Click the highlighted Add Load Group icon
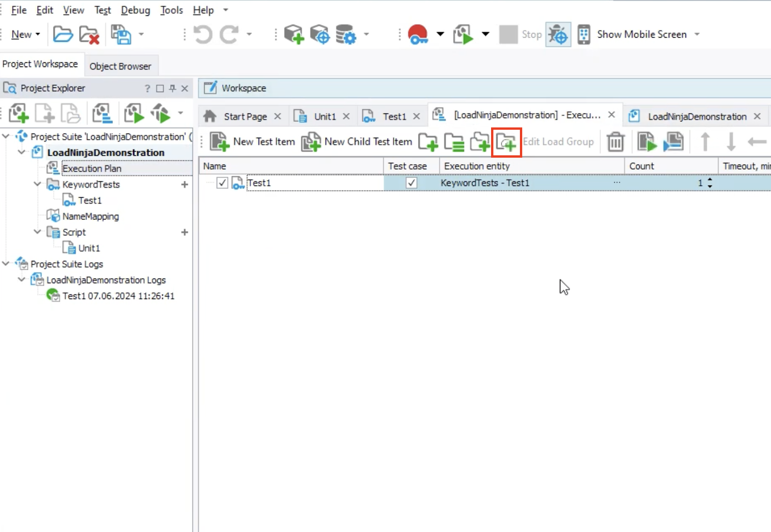 [x=506, y=142]
